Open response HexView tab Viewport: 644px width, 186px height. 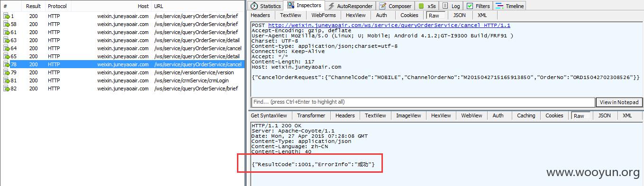[441, 115]
